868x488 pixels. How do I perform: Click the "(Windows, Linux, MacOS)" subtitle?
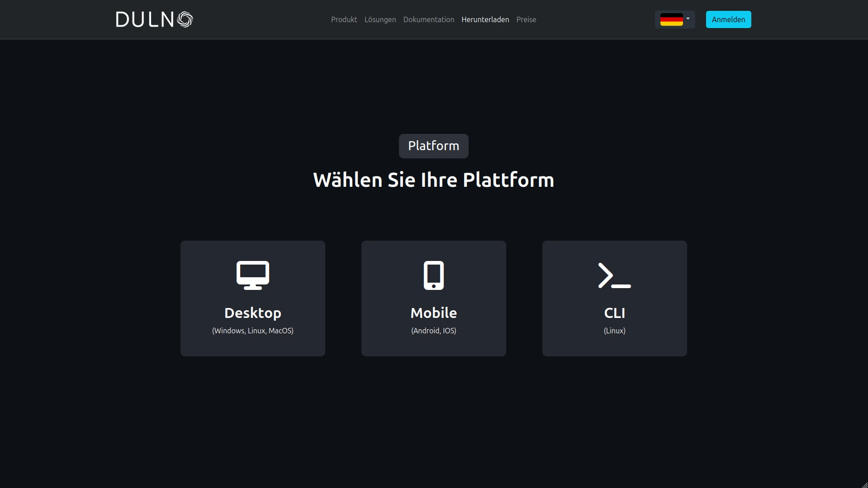coord(252,331)
